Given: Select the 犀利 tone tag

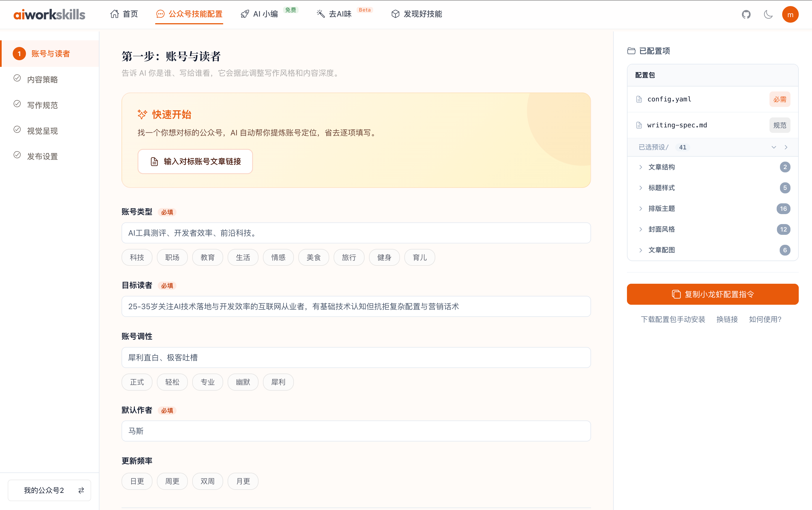Looking at the screenshot, I should (x=278, y=382).
